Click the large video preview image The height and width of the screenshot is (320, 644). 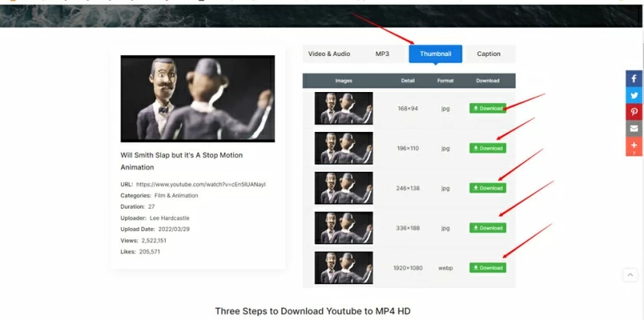click(x=198, y=98)
